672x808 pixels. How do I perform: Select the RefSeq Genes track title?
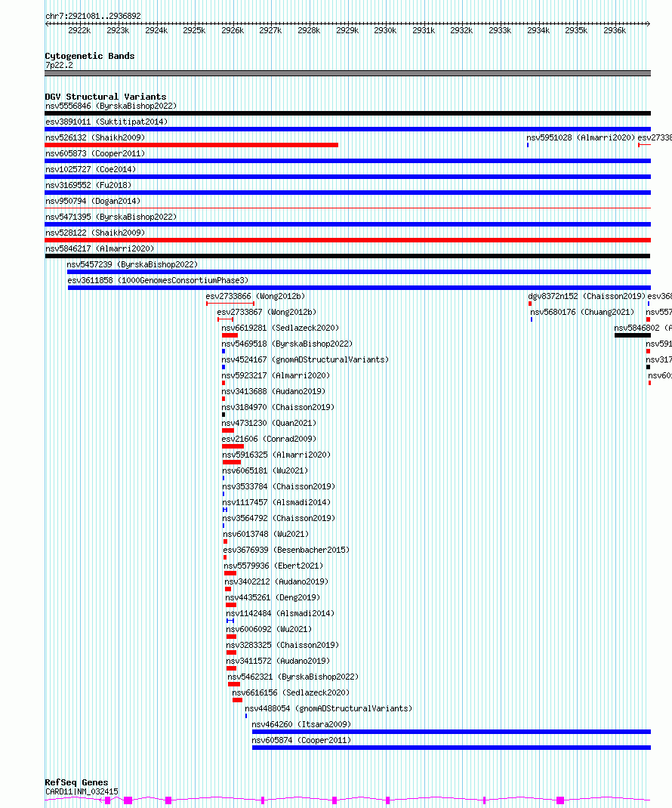click(76, 782)
